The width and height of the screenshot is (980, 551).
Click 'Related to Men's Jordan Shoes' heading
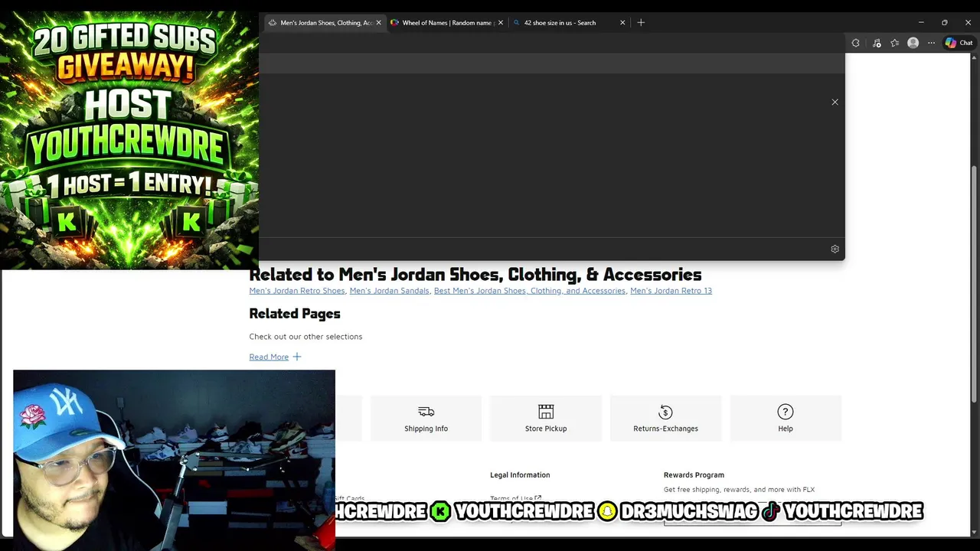coord(475,274)
